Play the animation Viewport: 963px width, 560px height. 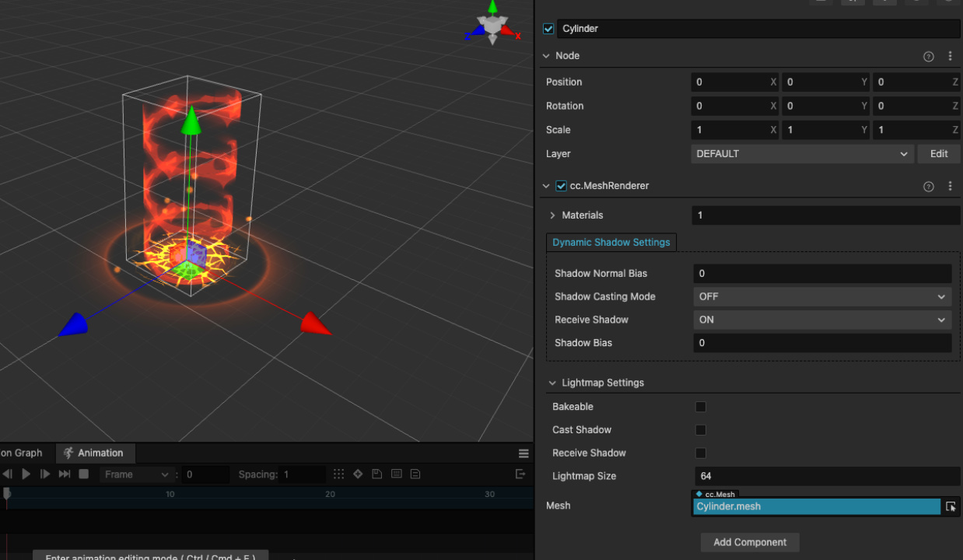tap(26, 474)
